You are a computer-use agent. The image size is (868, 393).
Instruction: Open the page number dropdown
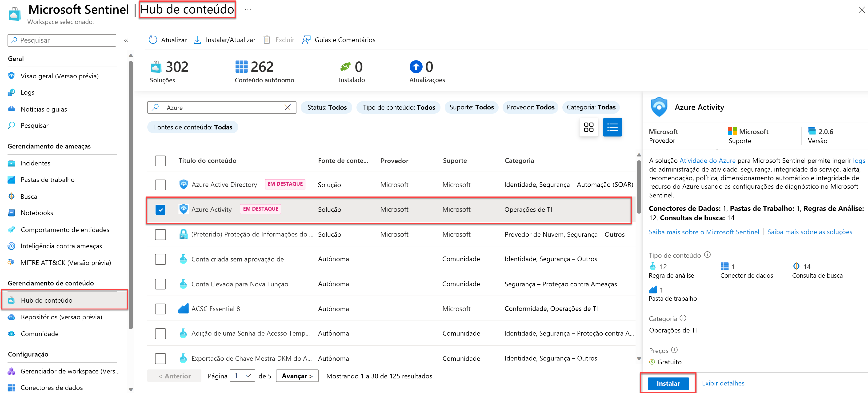click(242, 376)
